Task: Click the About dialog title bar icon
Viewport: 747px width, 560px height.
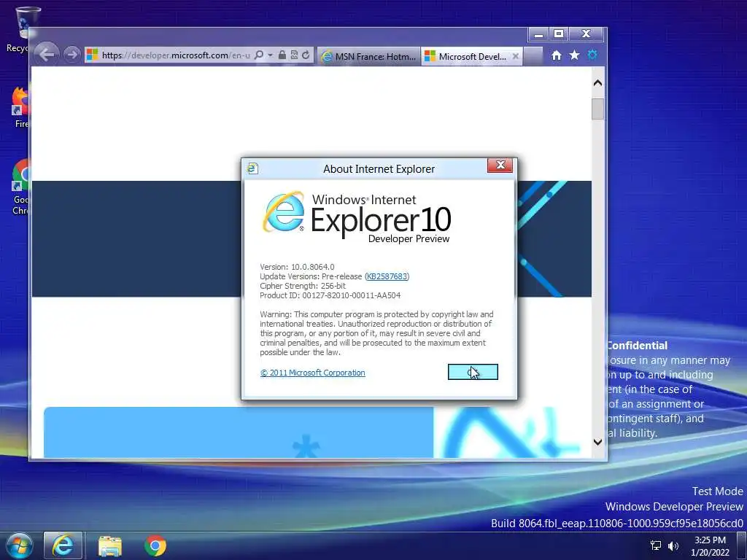Action: pos(252,168)
